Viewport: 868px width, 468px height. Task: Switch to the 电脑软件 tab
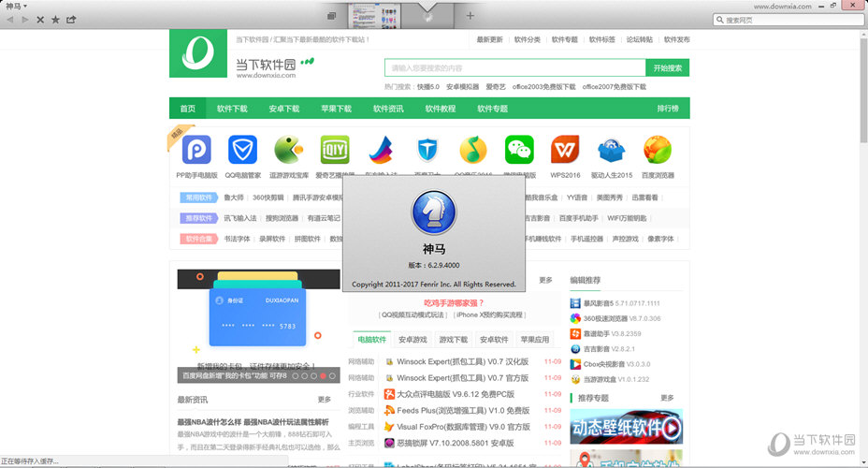pyautogui.click(x=372, y=340)
